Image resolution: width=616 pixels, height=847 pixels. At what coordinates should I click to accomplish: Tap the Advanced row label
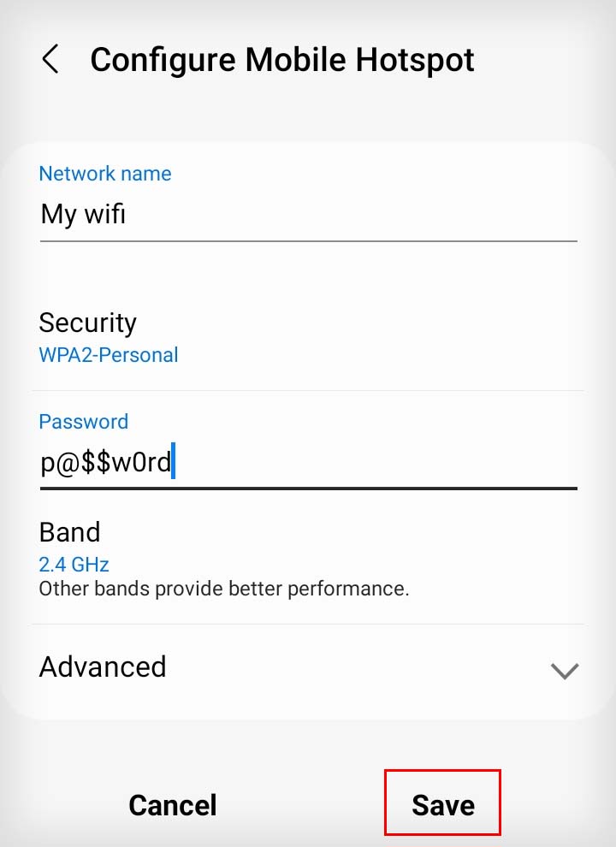(103, 666)
